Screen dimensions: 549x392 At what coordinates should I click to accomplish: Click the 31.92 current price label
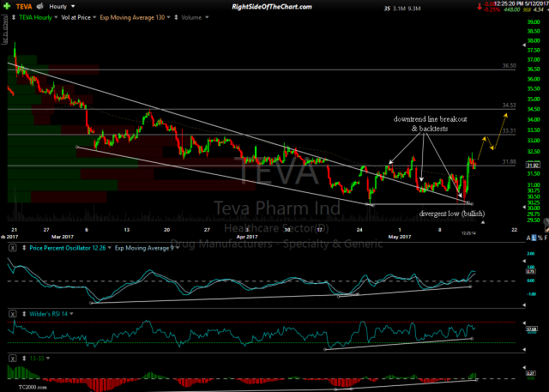point(532,165)
